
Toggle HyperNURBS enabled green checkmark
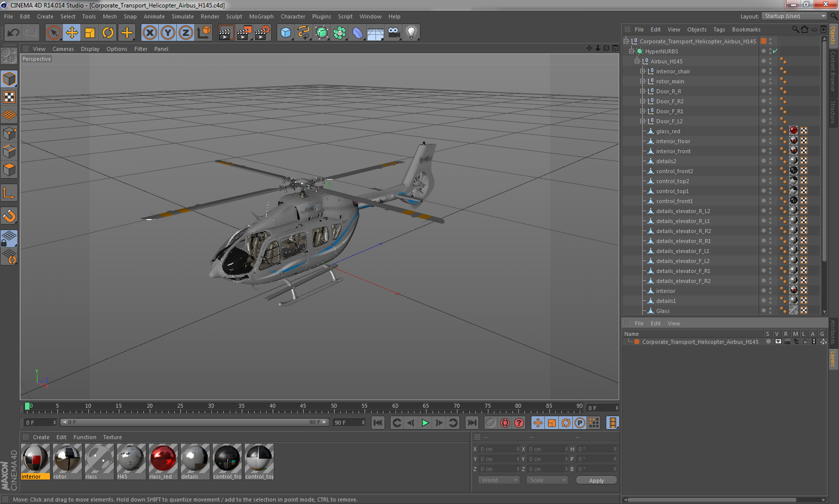pyautogui.click(x=775, y=51)
